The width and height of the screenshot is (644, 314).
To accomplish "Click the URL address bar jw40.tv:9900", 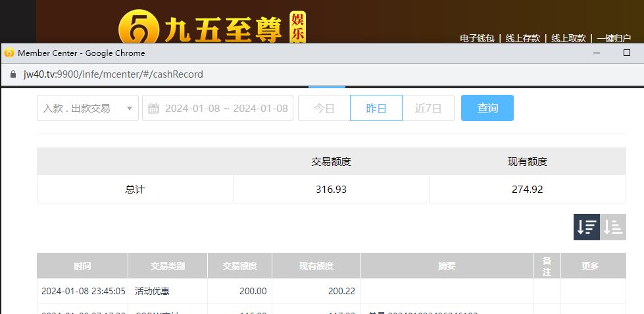I will pos(113,74).
